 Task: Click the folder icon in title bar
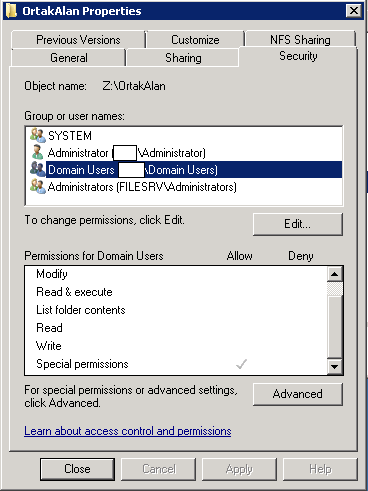point(11,11)
